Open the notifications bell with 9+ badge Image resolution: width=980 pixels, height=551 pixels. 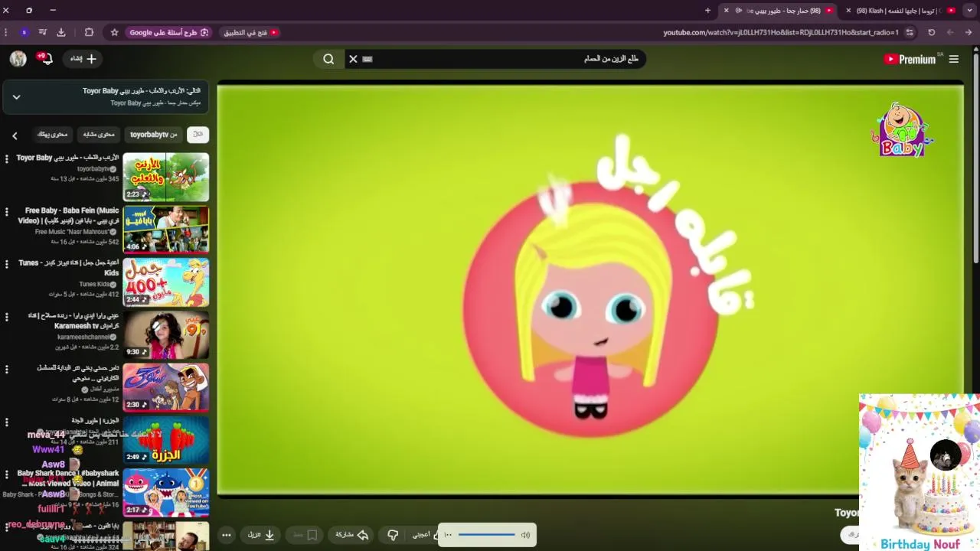(45, 59)
